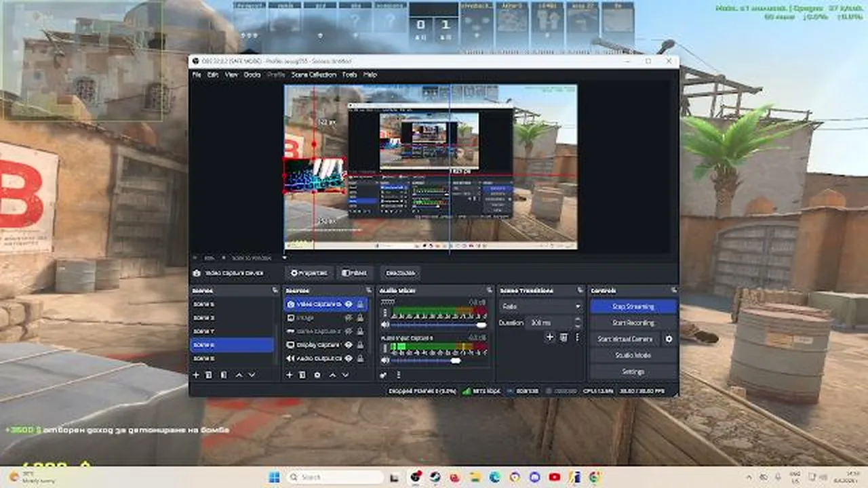Image resolution: width=868 pixels, height=488 pixels.
Task: Move selected source up
Action: [332, 375]
